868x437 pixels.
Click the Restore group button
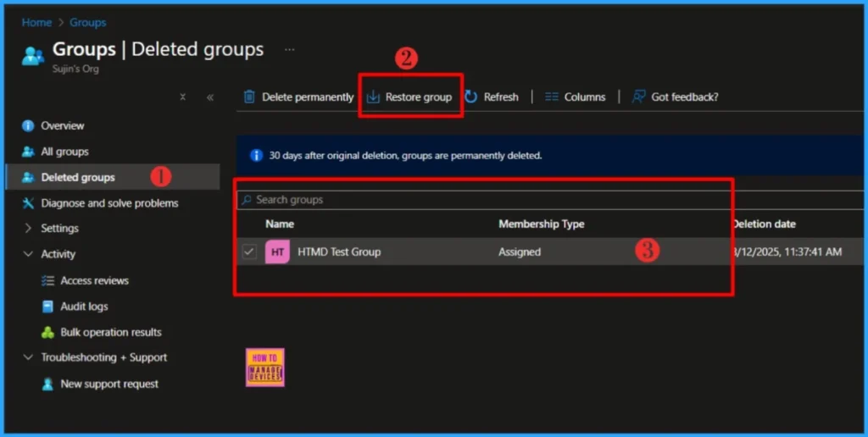click(409, 97)
